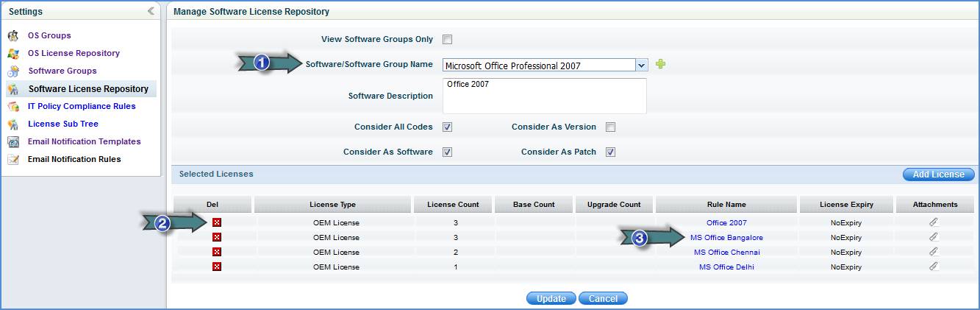Screen dimensions: 980x310
Task: Click the Base Count column header
Action: tap(534, 205)
